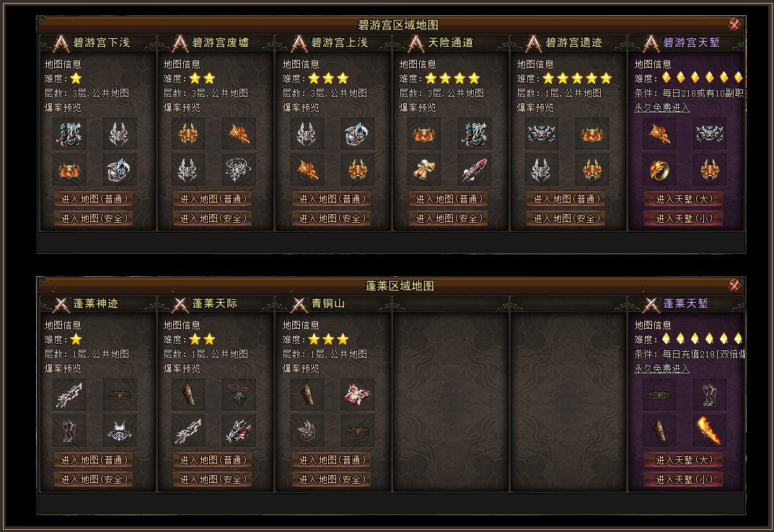
Task: Click the crossed swords emblem beside 碧游宫下浅
Action: 61,43
